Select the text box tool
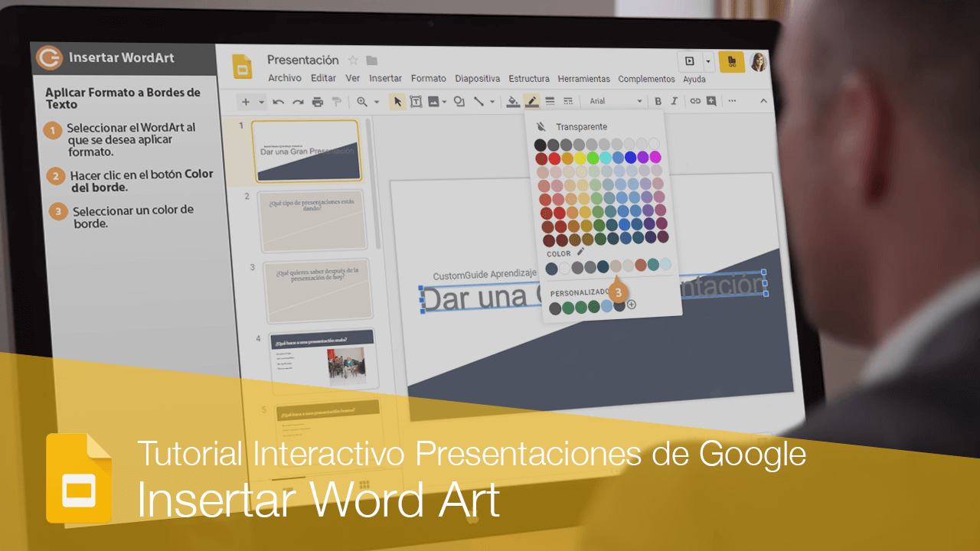This screenshot has width=980, height=551. 416,101
